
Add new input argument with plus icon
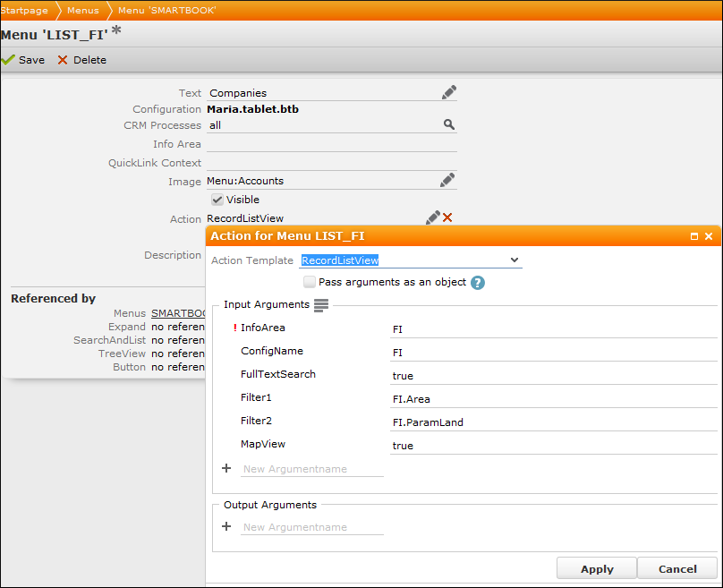[226, 468]
